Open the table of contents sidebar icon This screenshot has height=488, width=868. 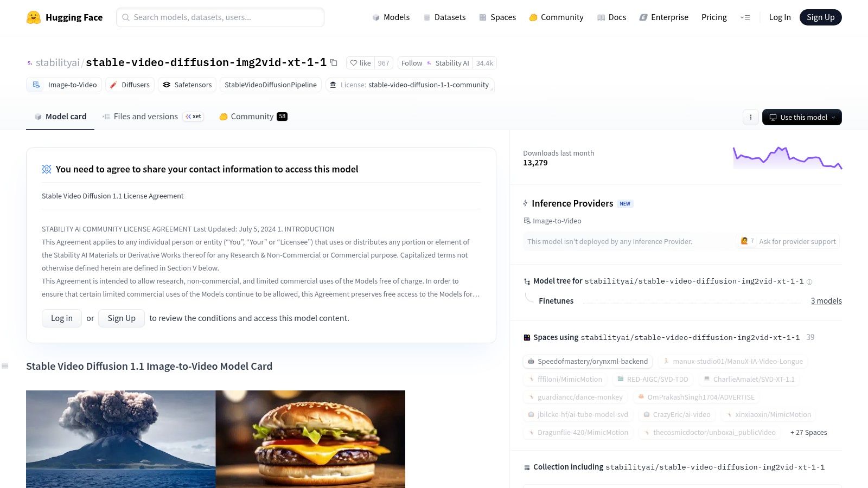pyautogui.click(x=5, y=366)
